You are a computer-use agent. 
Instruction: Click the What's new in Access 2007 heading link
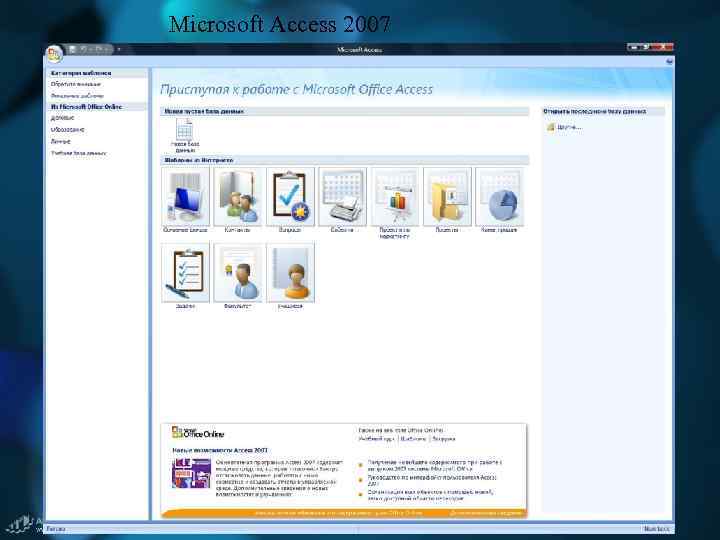[220, 450]
